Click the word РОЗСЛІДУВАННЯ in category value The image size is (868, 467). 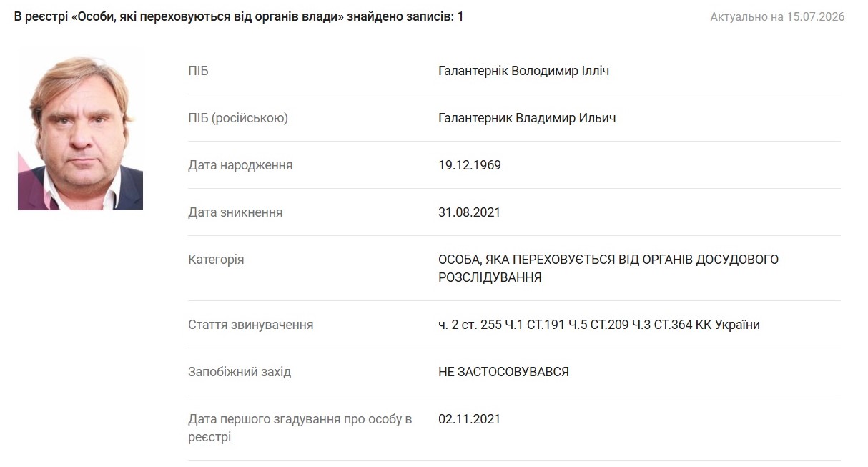tap(490, 277)
